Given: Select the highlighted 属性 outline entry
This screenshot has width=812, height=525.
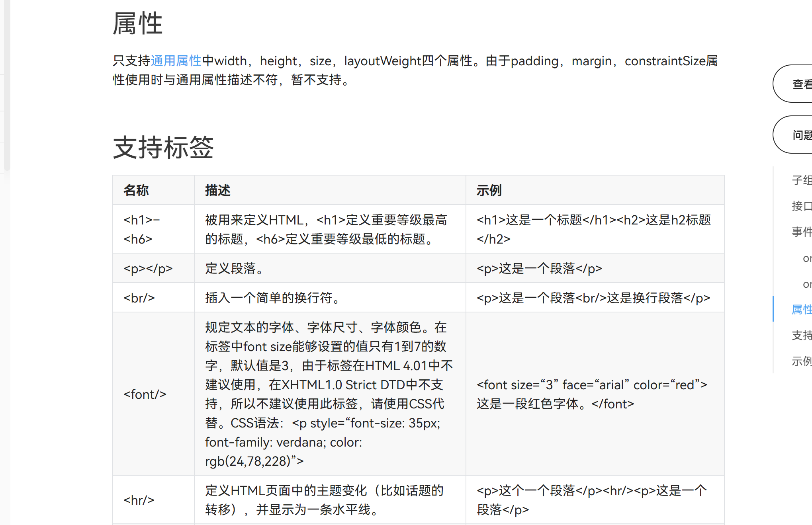Looking at the screenshot, I should pos(802,309).
